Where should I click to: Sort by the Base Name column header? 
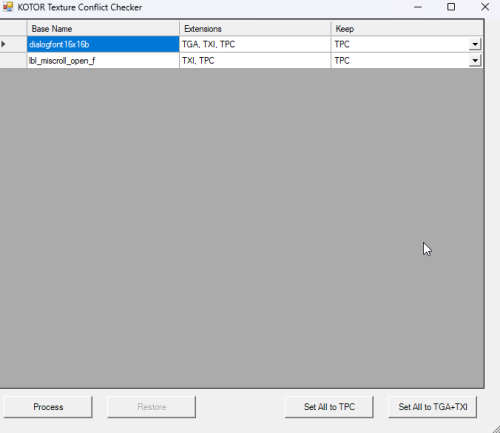click(103, 29)
